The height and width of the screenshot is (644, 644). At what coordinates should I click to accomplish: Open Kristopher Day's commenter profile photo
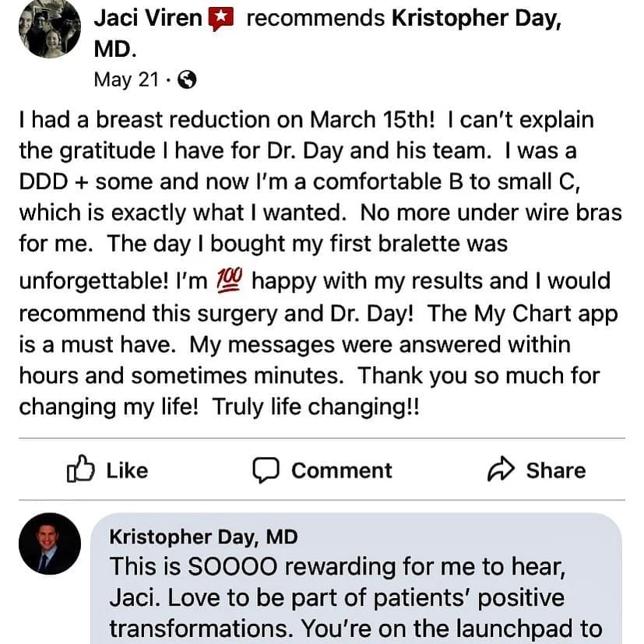pyautogui.click(x=49, y=544)
